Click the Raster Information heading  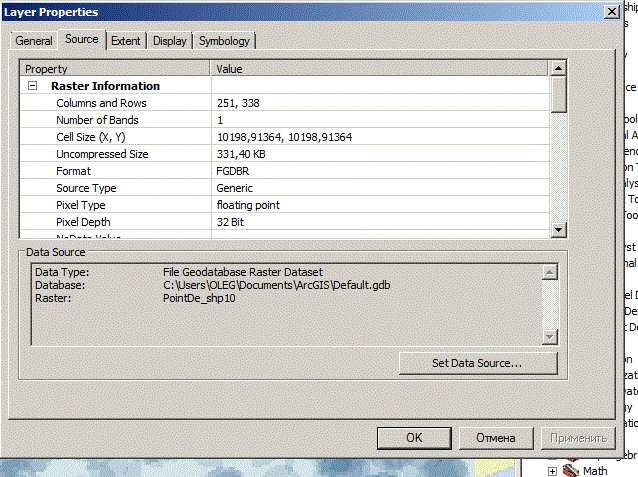click(105, 86)
